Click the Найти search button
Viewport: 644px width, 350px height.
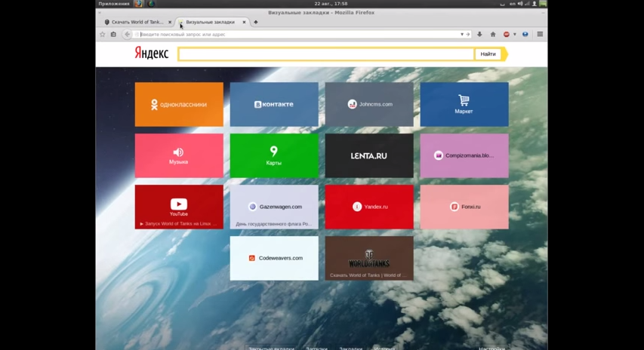point(488,54)
